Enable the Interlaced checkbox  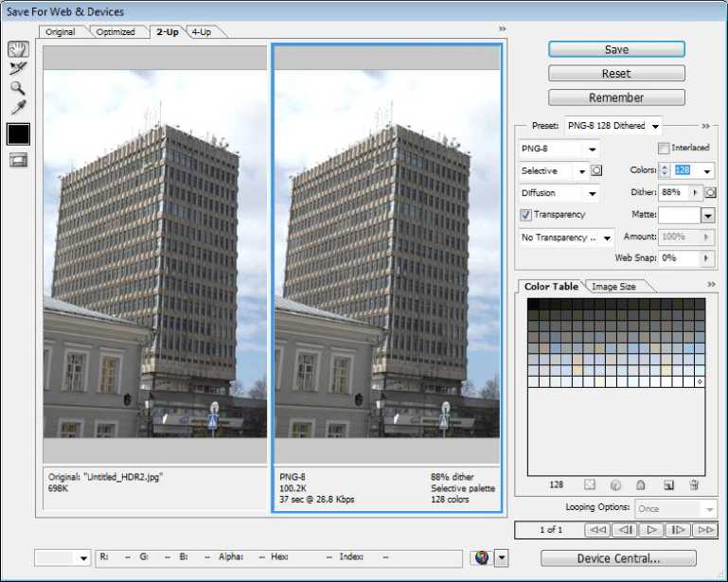[664, 149]
